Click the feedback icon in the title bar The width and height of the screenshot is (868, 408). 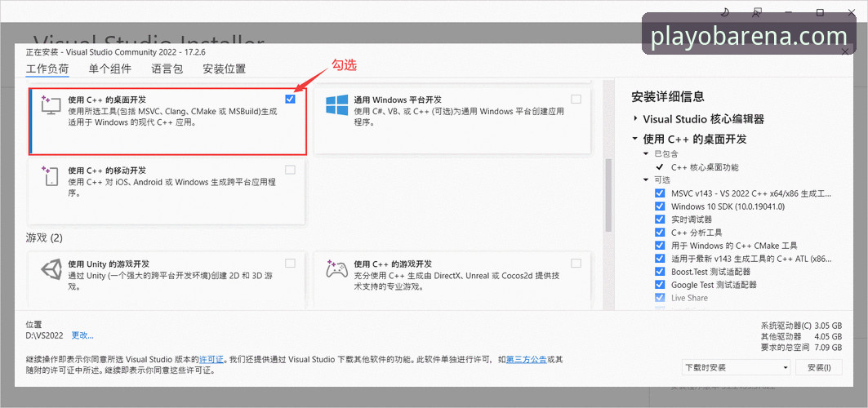(x=757, y=12)
